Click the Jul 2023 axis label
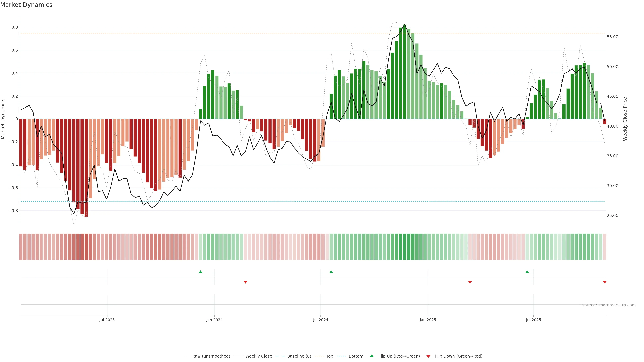Screen dimensions: 644x362 (x=107, y=320)
